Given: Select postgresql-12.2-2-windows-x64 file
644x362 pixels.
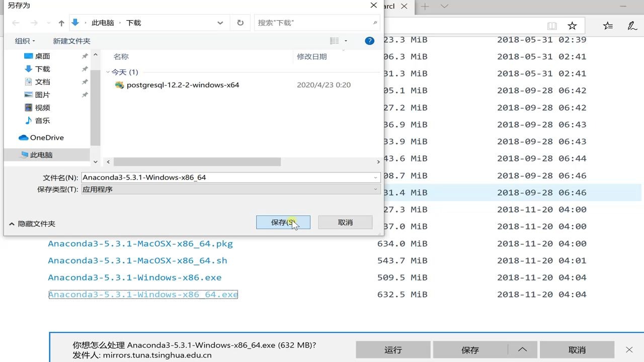Looking at the screenshot, I should (x=183, y=85).
